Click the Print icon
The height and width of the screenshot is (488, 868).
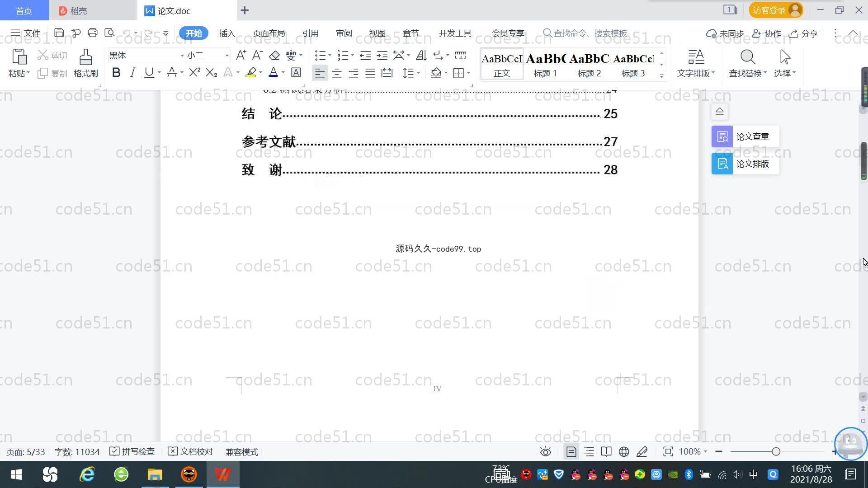pos(93,33)
